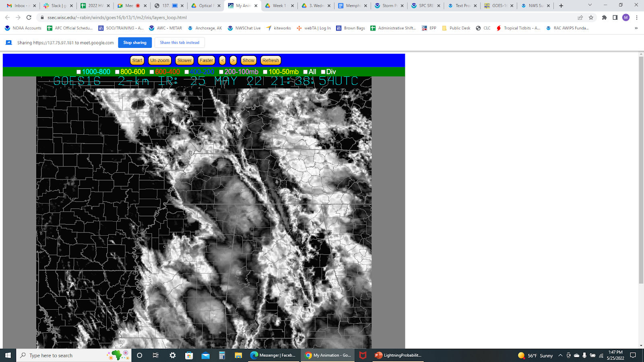Click the Faster button
Viewport: 644px width, 362px height.
coord(206,60)
